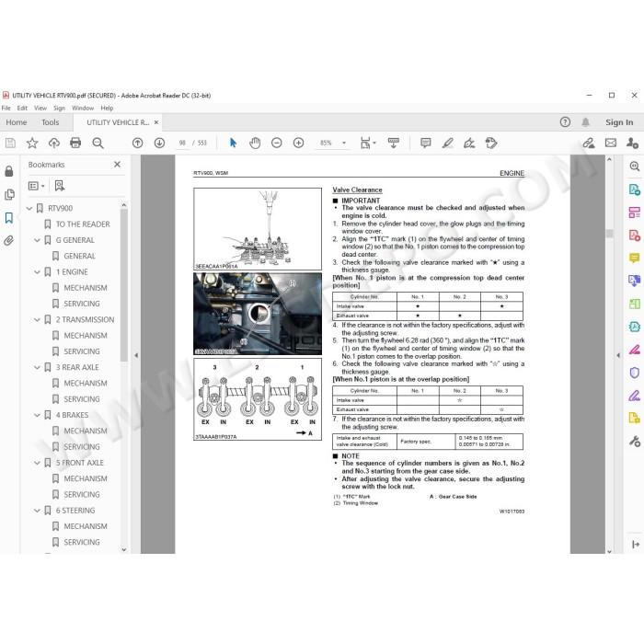Collapse the 1 ENGINE bookmark
Image resolution: width=644 pixels, height=644 pixels.
click(x=37, y=272)
